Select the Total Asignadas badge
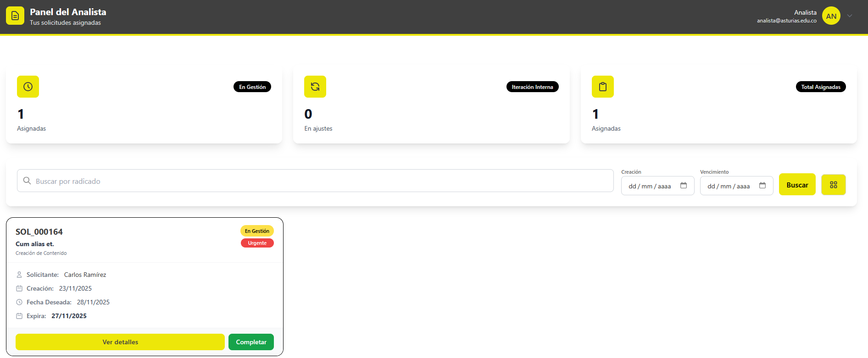Viewport: 868px width, 358px height. click(x=820, y=87)
